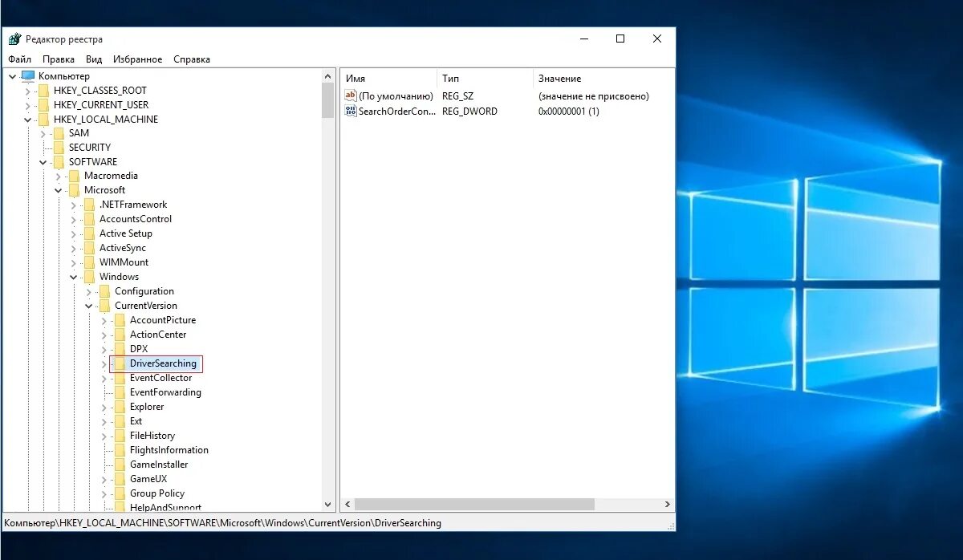Select the DPX key
963x560 pixels.
coord(139,349)
